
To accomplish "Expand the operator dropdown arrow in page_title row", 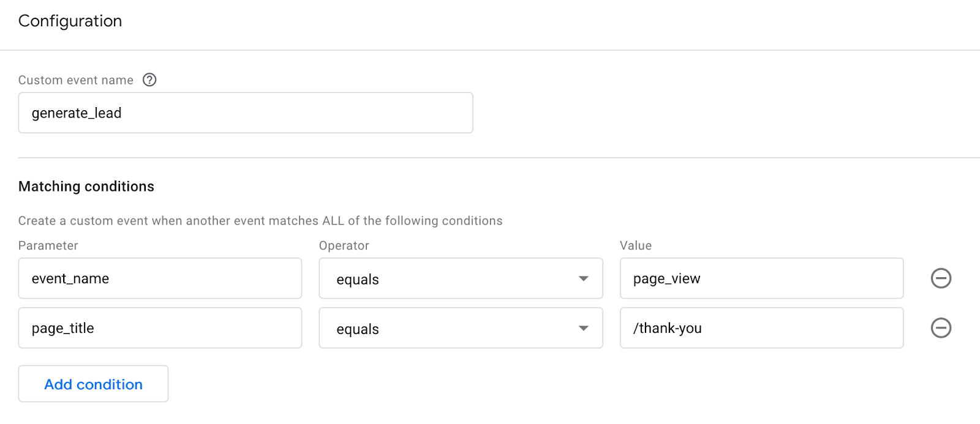I will 583,329.
